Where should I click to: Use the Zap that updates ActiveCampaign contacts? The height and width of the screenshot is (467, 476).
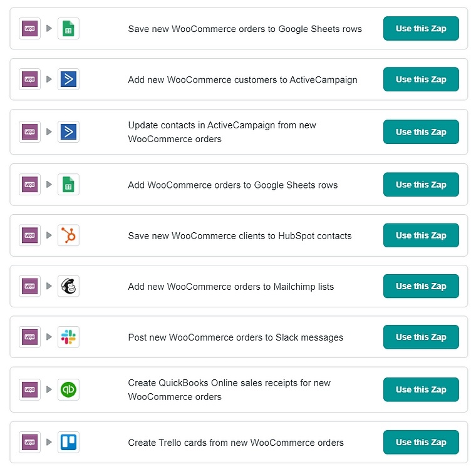pyautogui.click(x=421, y=132)
